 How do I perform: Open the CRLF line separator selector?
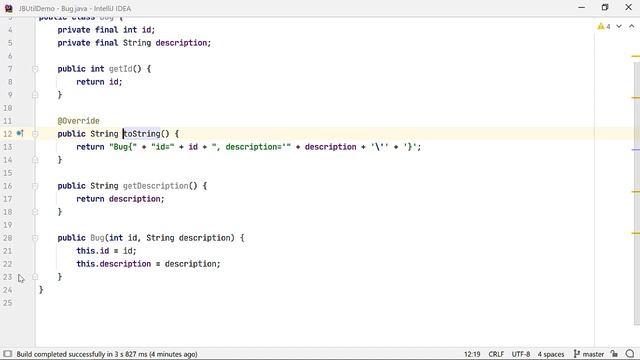pos(496,354)
